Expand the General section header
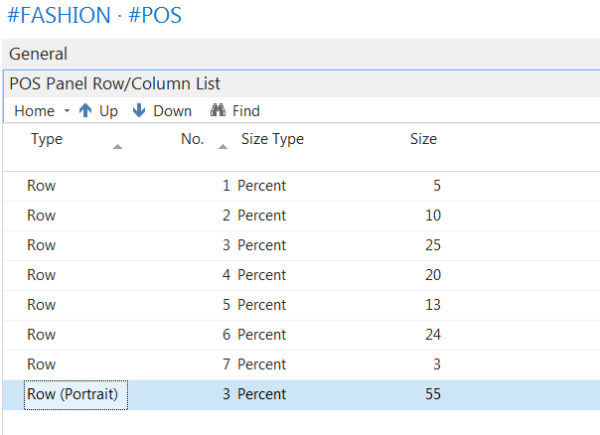This screenshot has width=600, height=435. (x=38, y=54)
